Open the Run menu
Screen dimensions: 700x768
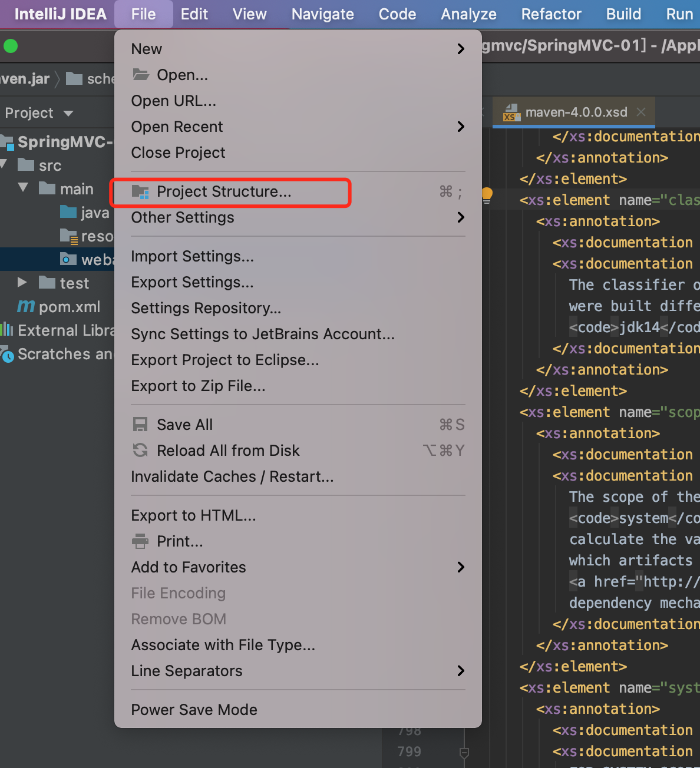[679, 14]
